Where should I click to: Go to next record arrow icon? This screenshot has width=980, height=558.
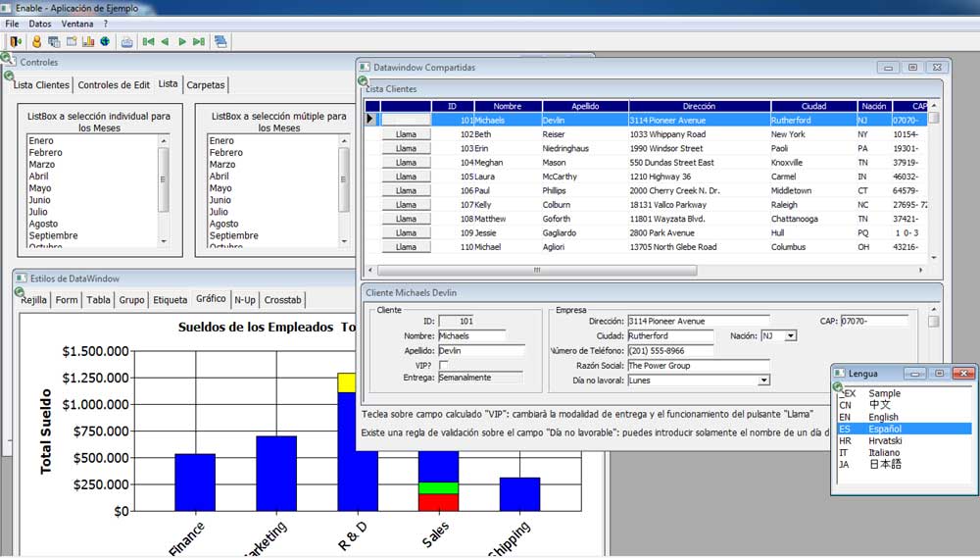[x=181, y=41]
